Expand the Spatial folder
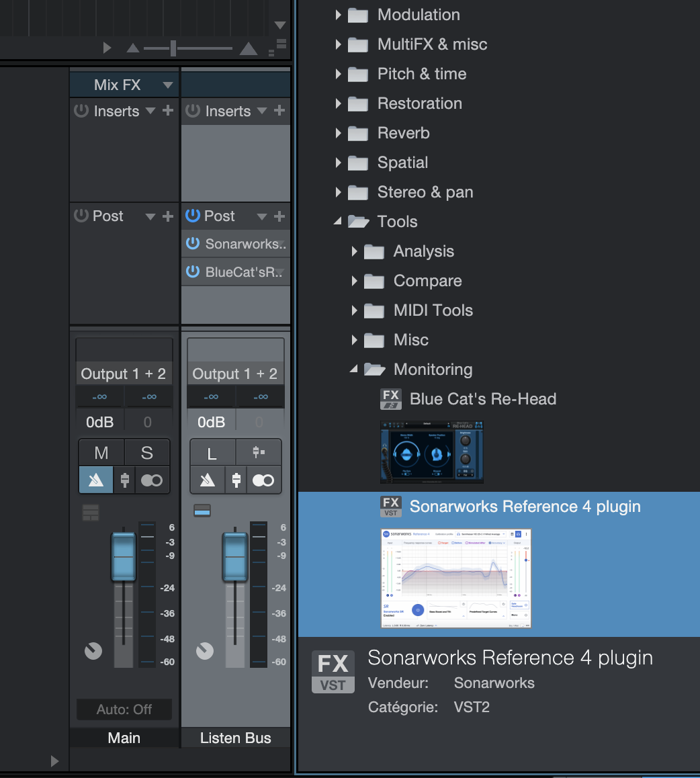700x778 pixels. pos(338,163)
